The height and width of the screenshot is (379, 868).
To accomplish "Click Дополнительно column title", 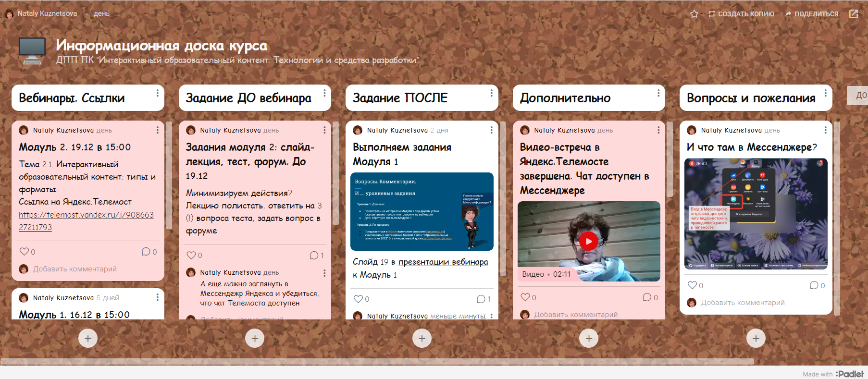I will coord(565,98).
